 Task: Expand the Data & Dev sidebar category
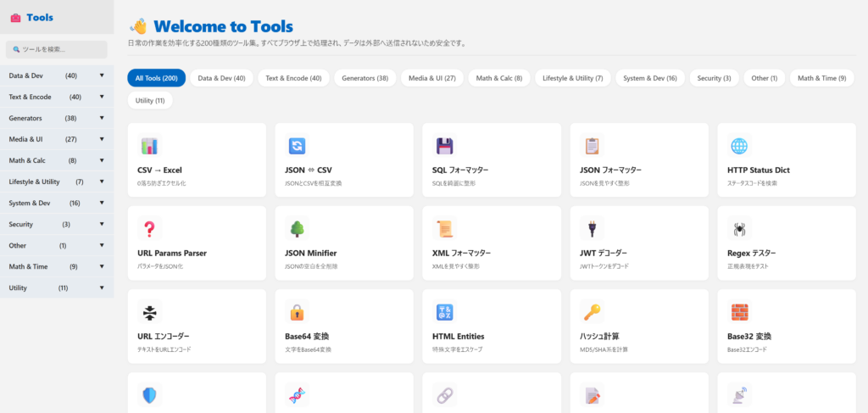(57, 75)
